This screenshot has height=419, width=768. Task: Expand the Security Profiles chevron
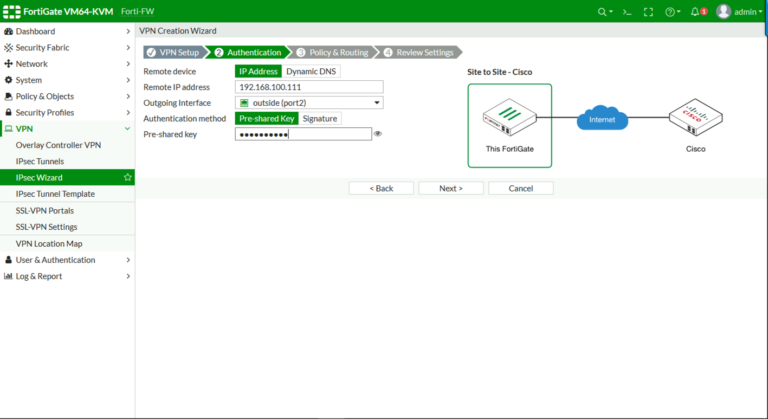coord(128,112)
